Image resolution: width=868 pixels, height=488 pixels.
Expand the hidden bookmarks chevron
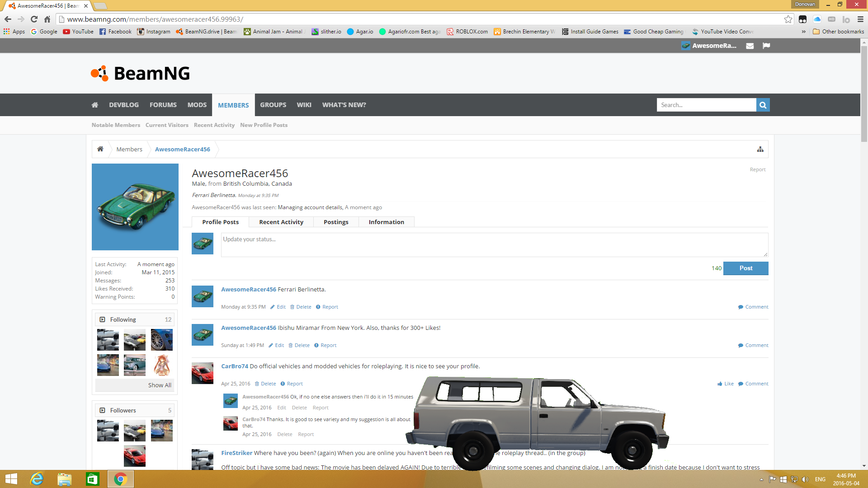tap(803, 32)
